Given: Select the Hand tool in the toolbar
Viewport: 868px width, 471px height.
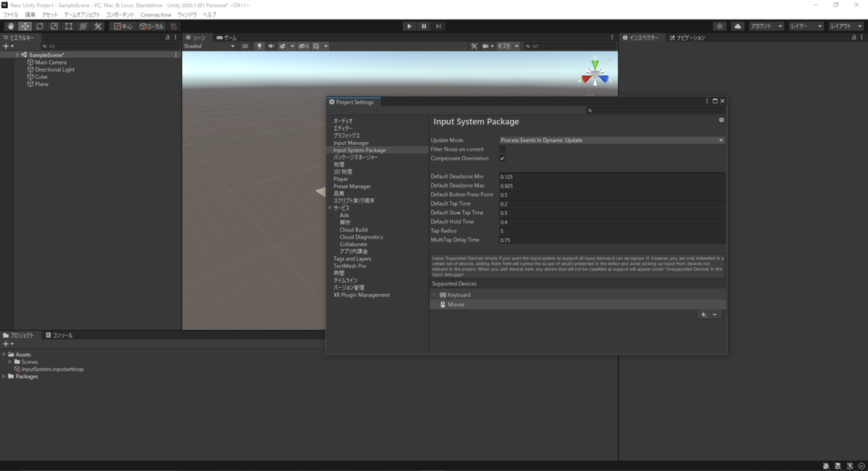Looking at the screenshot, I should pos(10,26).
